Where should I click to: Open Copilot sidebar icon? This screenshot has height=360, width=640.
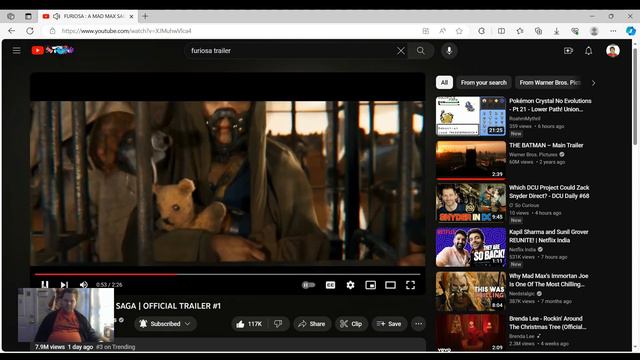(x=631, y=31)
